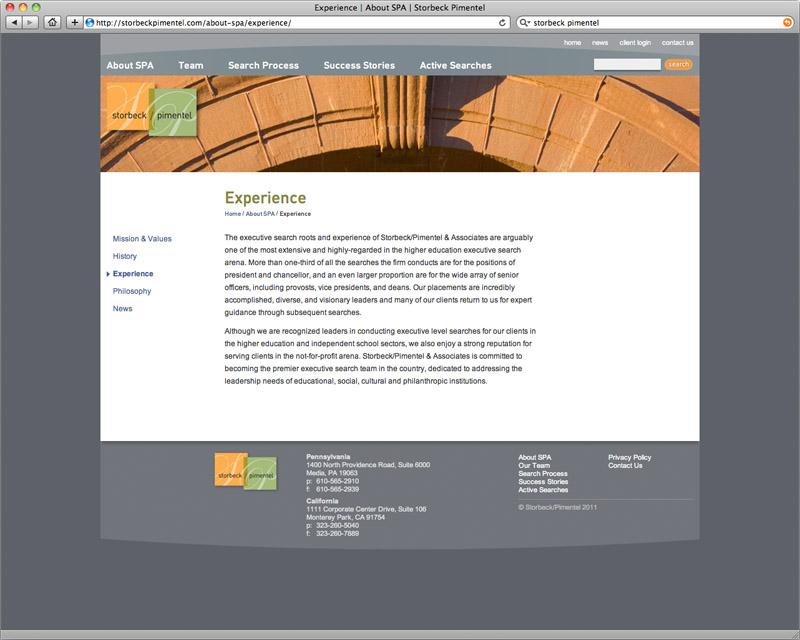800x640 pixels.
Task: Minimize the window with the yellow button
Action: click(22, 7)
